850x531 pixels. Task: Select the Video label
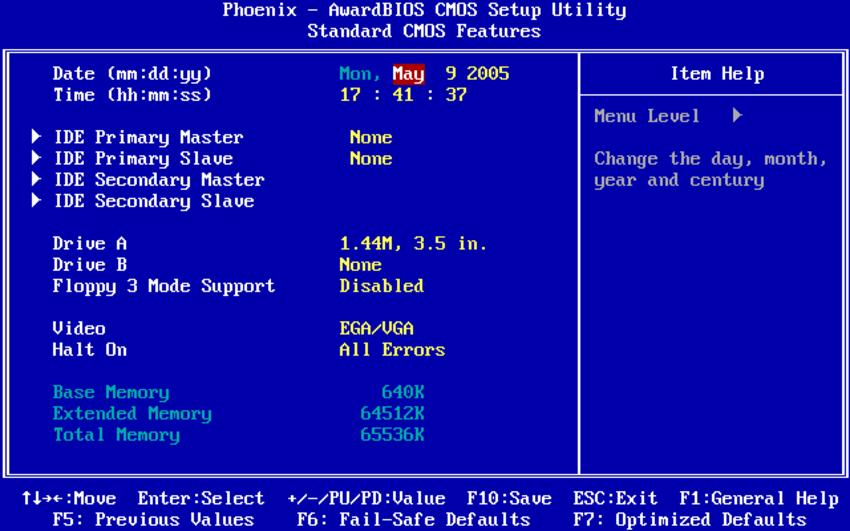[x=79, y=328]
